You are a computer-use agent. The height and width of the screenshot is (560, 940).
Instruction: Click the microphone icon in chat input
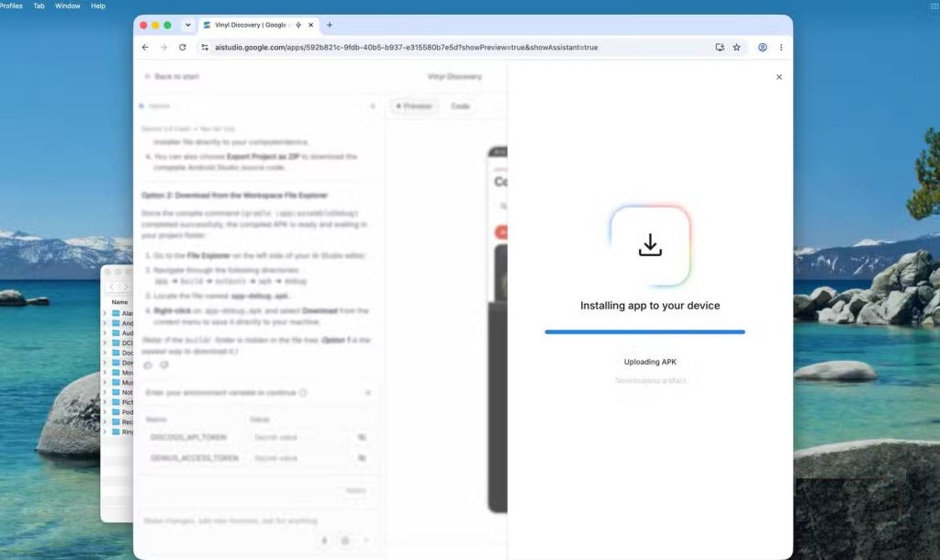point(324,541)
